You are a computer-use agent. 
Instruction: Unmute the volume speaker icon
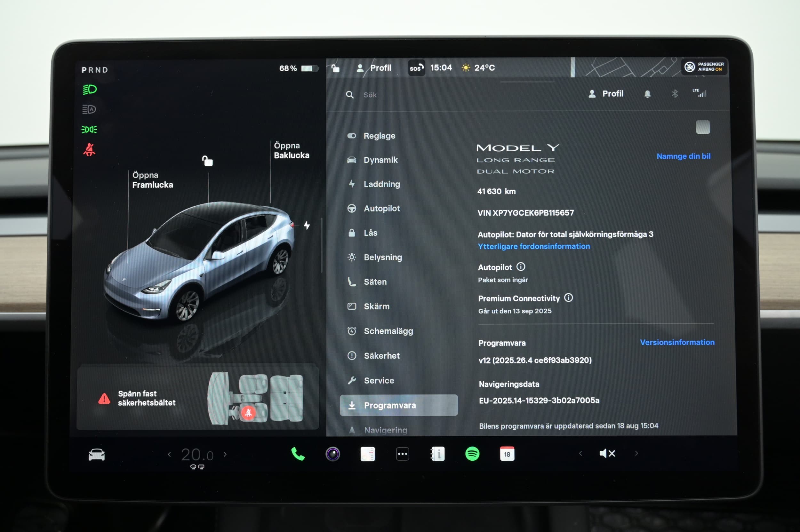point(607,454)
